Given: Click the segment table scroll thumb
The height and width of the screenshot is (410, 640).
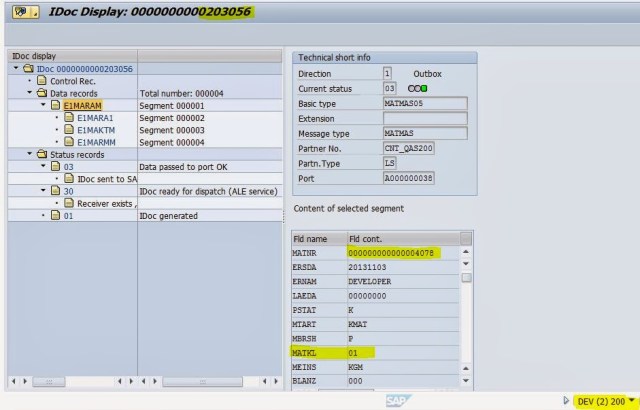Looking at the screenshot, I should 466,278.
